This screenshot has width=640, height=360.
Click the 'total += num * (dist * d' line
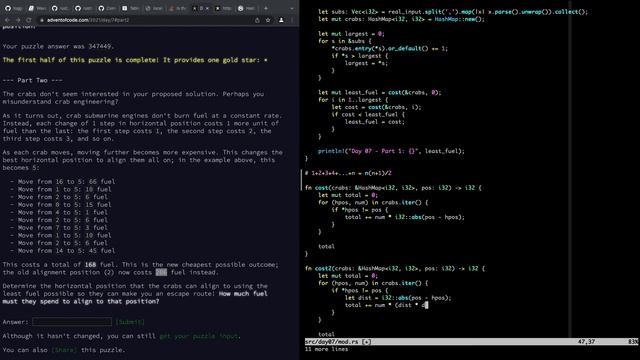click(x=386, y=305)
